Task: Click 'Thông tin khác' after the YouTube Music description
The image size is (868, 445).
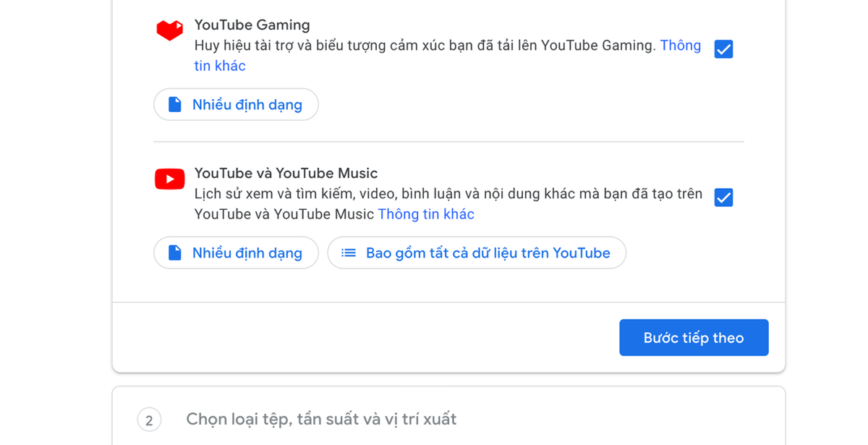Action: (x=425, y=213)
